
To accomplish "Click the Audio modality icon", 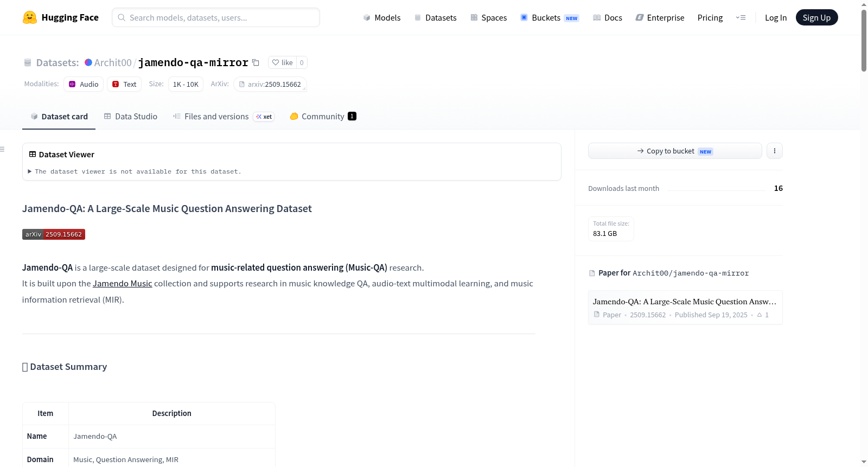I will click(x=72, y=84).
